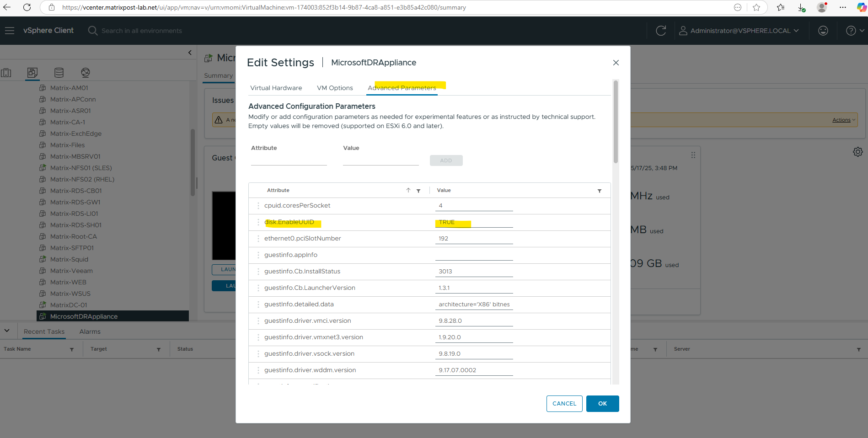Click the CANCEL button
The height and width of the screenshot is (438, 868).
click(564, 404)
